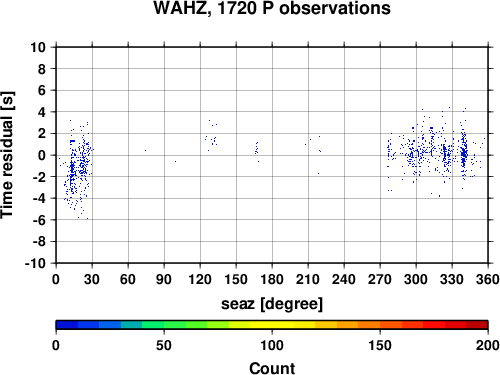This screenshot has width=500, height=375.
Task: Click the dark red end of the colorbar
Action: [477, 325]
